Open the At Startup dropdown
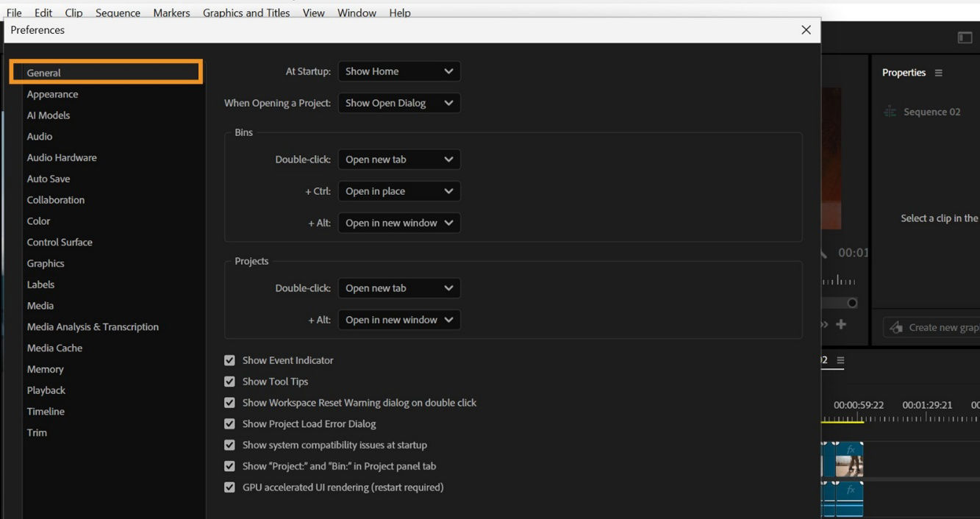Screen dimensions: 980x519 (399, 71)
